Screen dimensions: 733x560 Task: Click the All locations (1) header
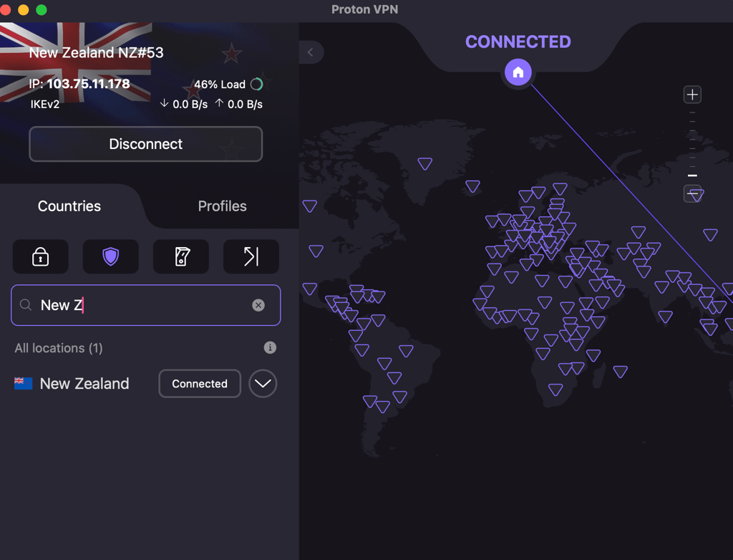click(x=59, y=348)
